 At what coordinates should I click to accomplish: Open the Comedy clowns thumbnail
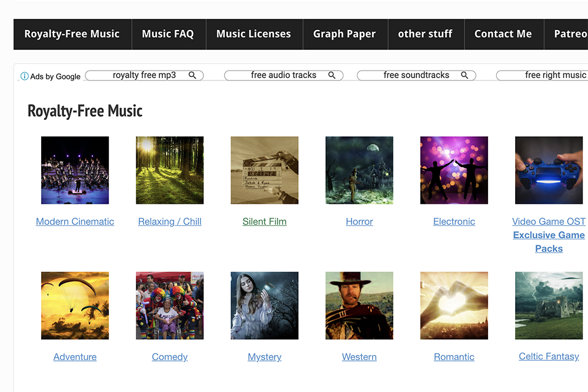coord(170,306)
